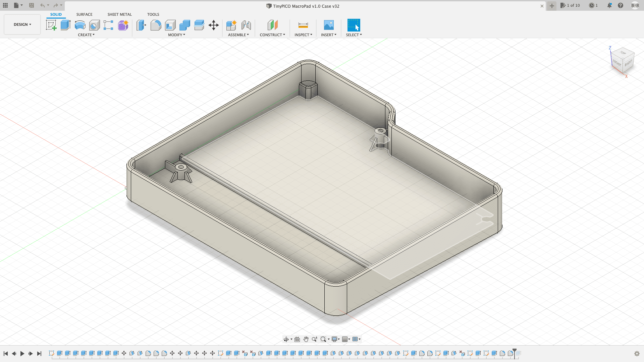Screen dimensions: 644x362
Task: Click the Display Settings icon in viewport
Action: pos(334,339)
